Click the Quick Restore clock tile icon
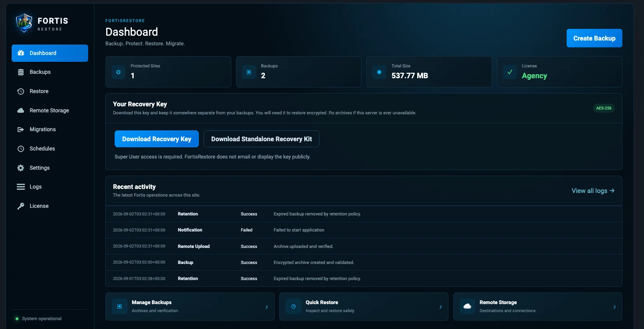The image size is (644, 329). click(293, 307)
